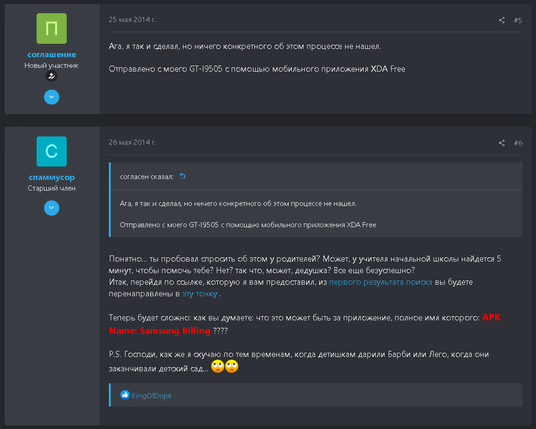The height and width of the screenshot is (429, 536).
Task: Click the share icon on post #6
Action: pyautogui.click(x=501, y=143)
